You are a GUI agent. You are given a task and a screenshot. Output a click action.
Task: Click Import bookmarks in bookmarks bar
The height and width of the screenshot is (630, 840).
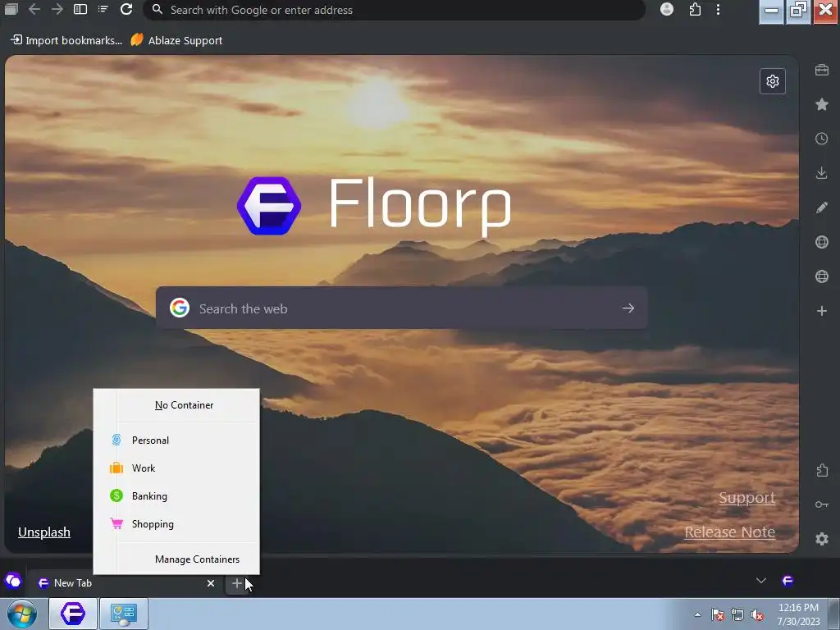point(66,40)
